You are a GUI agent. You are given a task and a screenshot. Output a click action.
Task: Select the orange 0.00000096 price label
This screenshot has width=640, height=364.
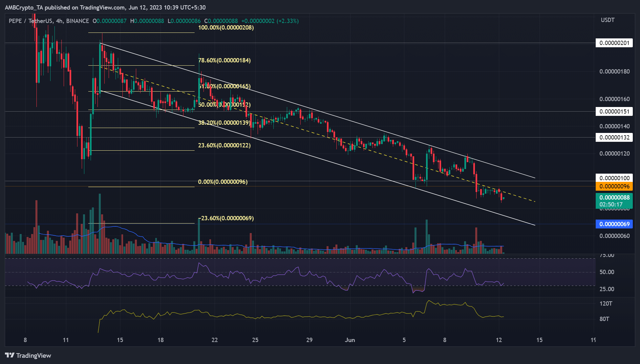click(614, 186)
